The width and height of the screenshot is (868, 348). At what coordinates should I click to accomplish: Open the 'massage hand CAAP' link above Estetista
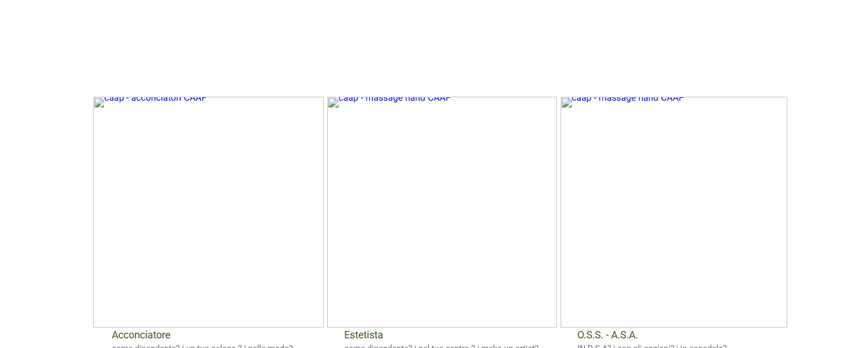tap(394, 99)
